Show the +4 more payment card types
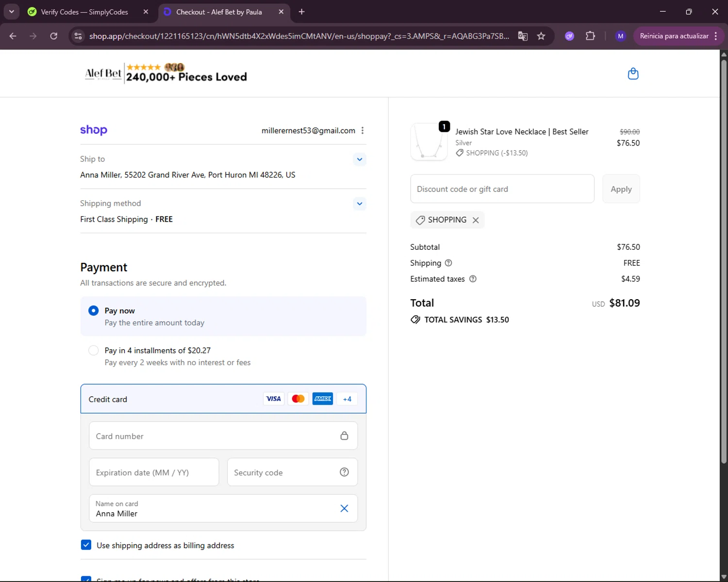This screenshot has height=582, width=728. click(347, 399)
